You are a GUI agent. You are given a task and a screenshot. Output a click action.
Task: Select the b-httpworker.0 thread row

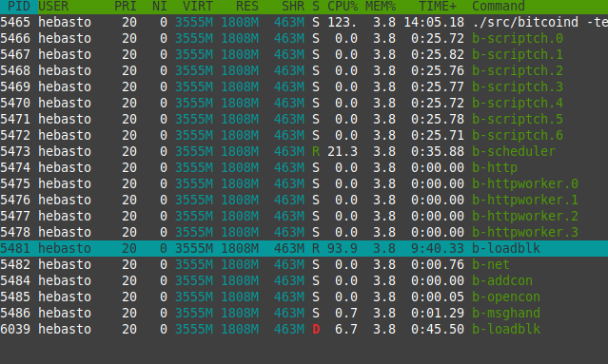(x=304, y=183)
